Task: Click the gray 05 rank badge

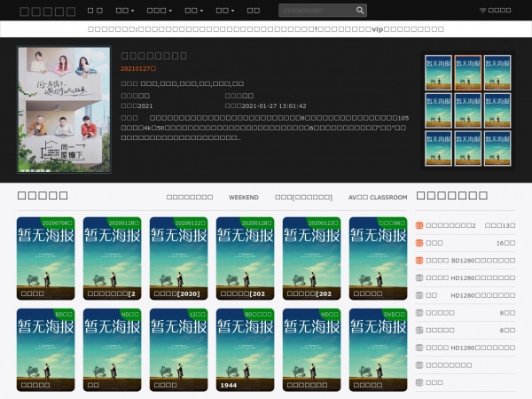Action: 419,295
